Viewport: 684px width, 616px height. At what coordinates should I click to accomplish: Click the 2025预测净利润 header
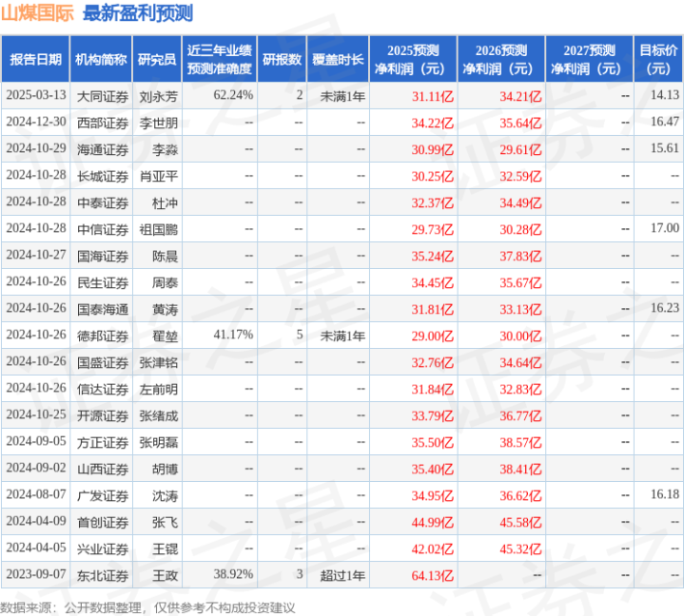pos(413,59)
